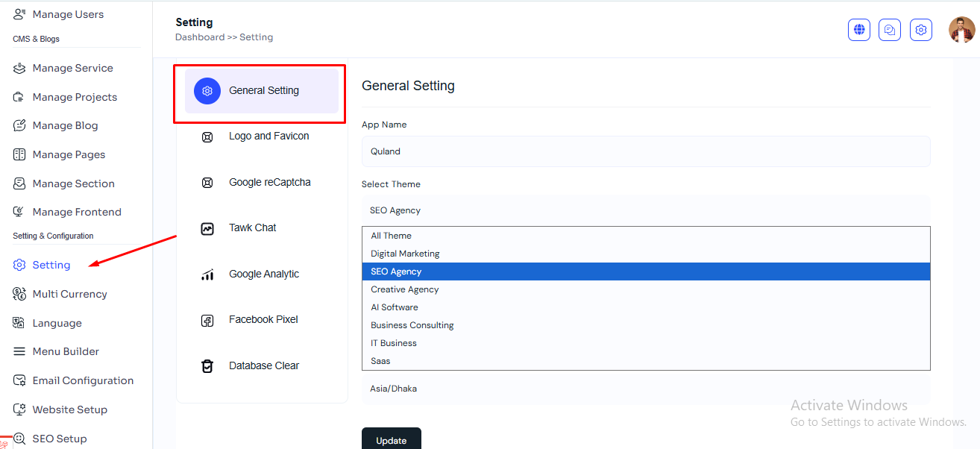Open the user profile avatar
Image resolution: width=980 pixels, height=449 pixels.
(x=961, y=30)
